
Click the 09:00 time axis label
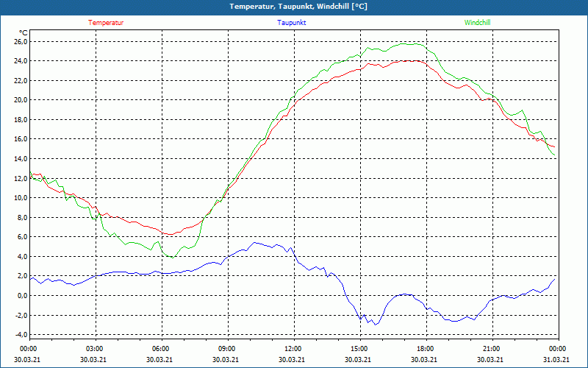click(228, 348)
